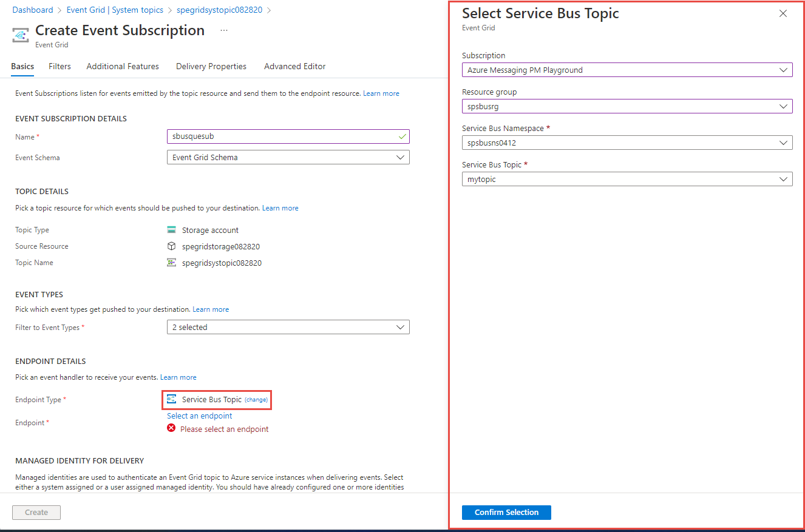Click the system topic icon beside spegridsystopic082820
Viewport: 805px width, 532px height.
coord(171,263)
